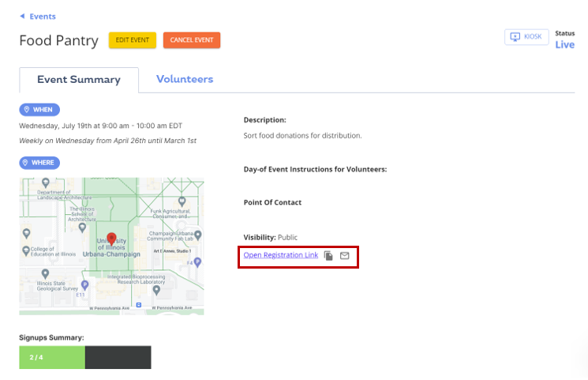588x380 pixels.
Task: Select the E11 parking marker on map
Action: click(83, 287)
